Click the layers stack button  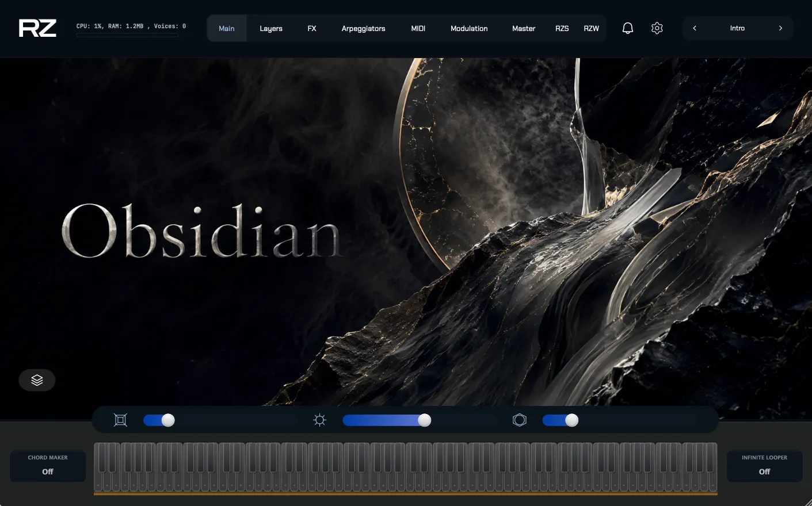pos(37,380)
